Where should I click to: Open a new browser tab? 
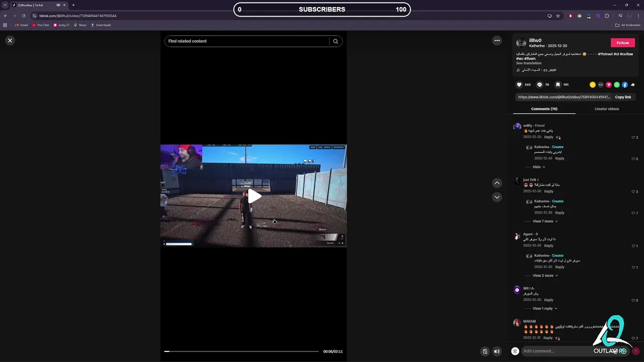coord(73,5)
